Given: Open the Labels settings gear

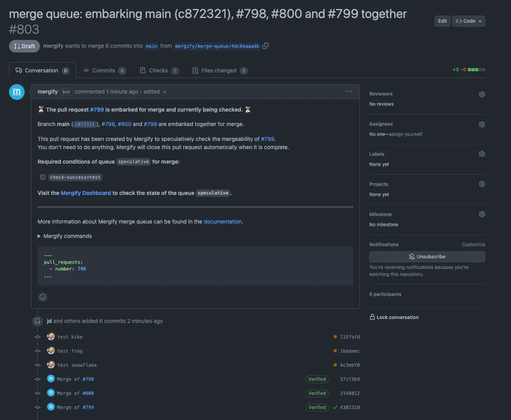Looking at the screenshot, I should point(482,153).
